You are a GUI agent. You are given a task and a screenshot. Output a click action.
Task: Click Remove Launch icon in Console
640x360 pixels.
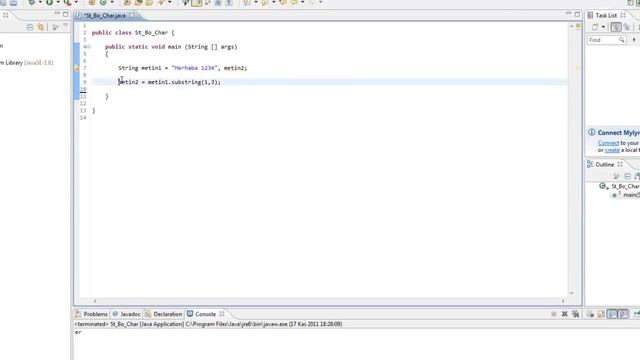pos(564,314)
